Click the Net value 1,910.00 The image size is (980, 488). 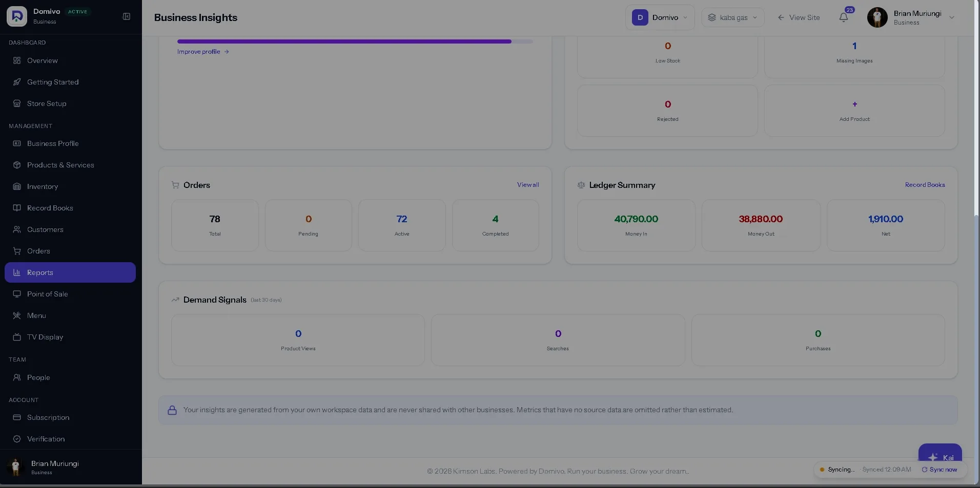pyautogui.click(x=886, y=219)
